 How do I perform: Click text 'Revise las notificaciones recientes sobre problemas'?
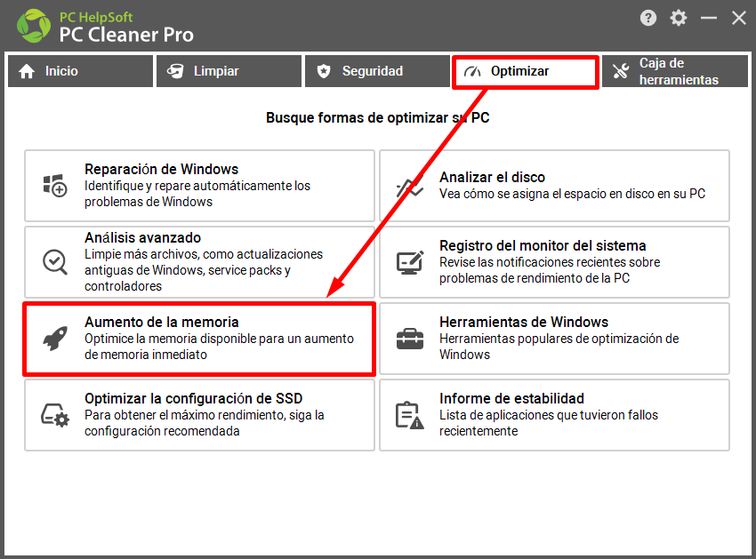pos(550,270)
